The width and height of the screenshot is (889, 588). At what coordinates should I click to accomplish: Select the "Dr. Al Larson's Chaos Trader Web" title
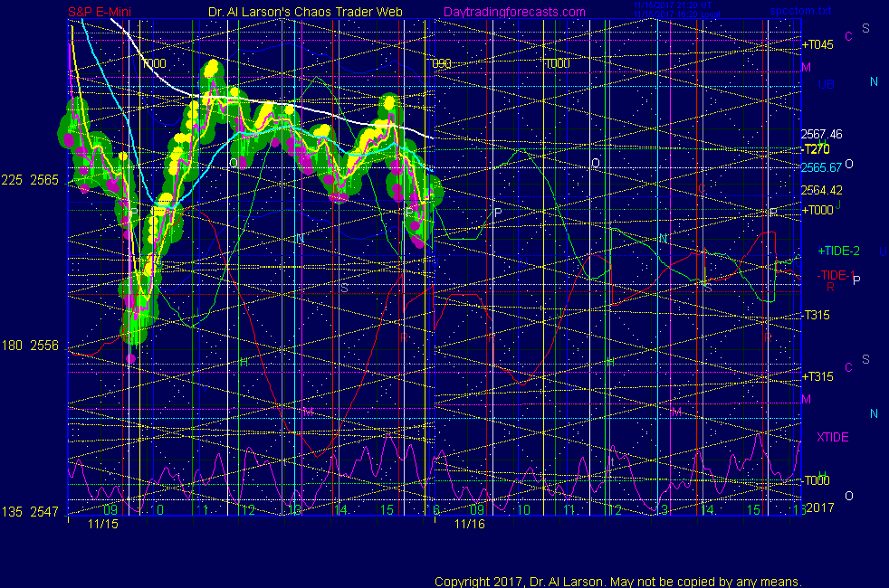point(305,12)
